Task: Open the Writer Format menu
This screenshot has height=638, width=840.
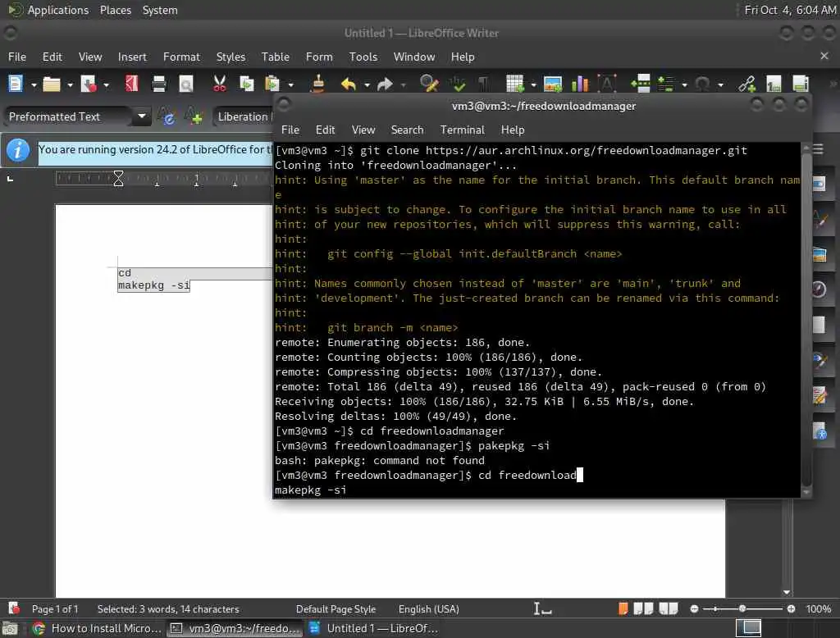Action: tap(181, 57)
